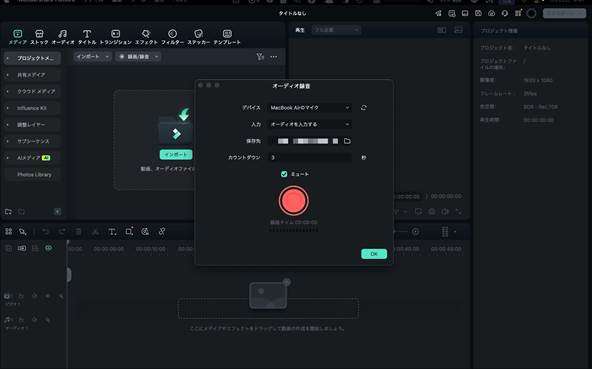
Task: Refresh the audio device list
Action: (x=364, y=108)
